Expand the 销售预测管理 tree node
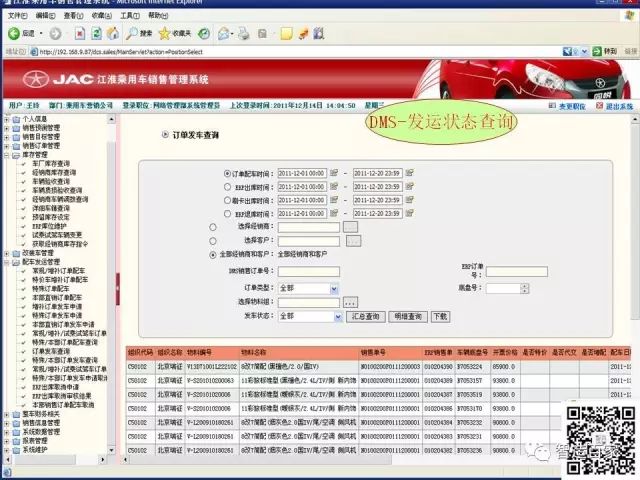This screenshot has height=480, width=640. 7,128
